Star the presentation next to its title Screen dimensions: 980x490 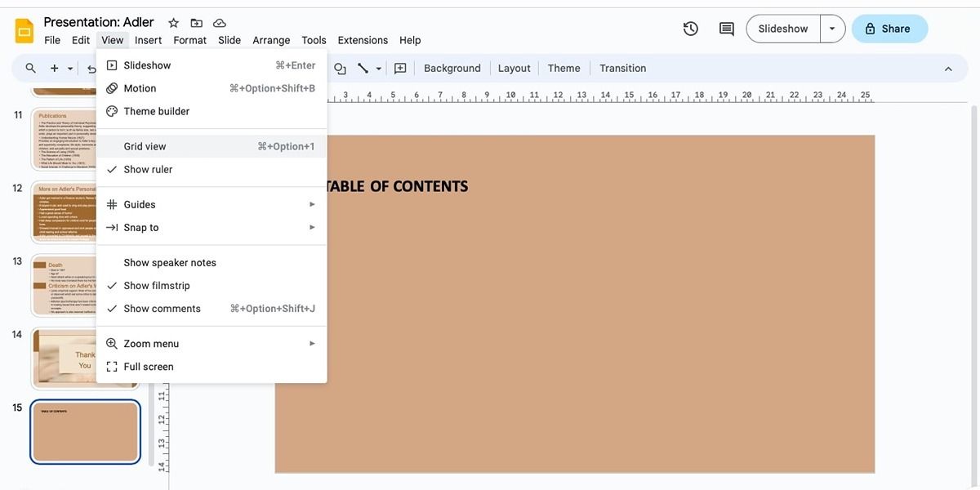(x=172, y=22)
